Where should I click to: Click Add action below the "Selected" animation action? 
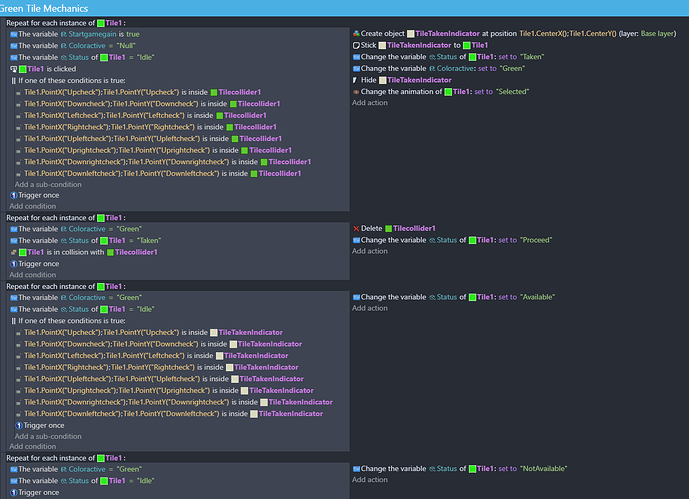click(x=370, y=103)
